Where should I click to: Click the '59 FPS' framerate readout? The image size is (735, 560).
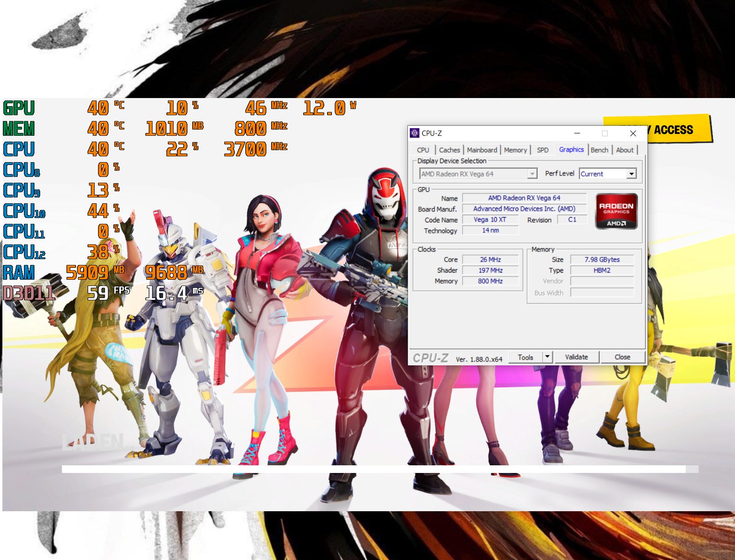pyautogui.click(x=109, y=293)
